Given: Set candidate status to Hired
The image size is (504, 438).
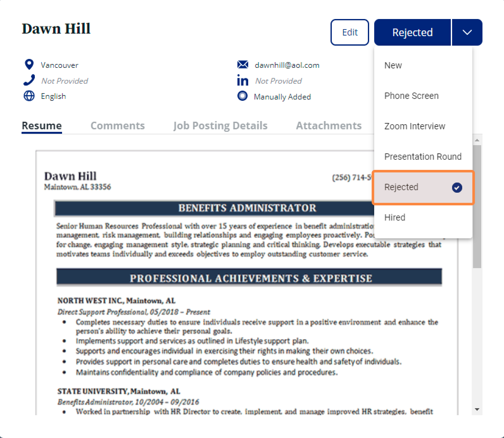Looking at the screenshot, I should tap(423, 217).
